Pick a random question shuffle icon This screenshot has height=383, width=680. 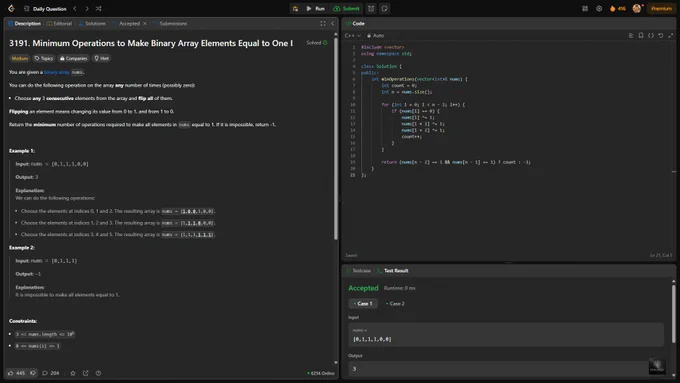[x=98, y=8]
